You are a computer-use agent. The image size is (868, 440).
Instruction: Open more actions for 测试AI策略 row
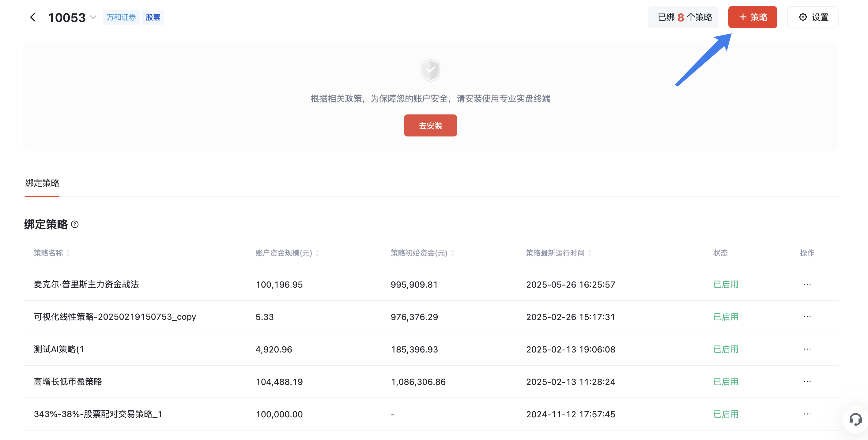(807, 349)
